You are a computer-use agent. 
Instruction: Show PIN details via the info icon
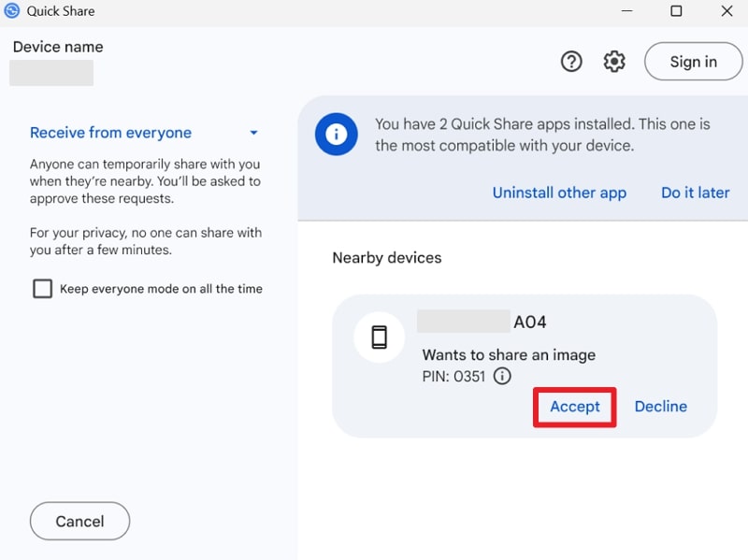502,377
